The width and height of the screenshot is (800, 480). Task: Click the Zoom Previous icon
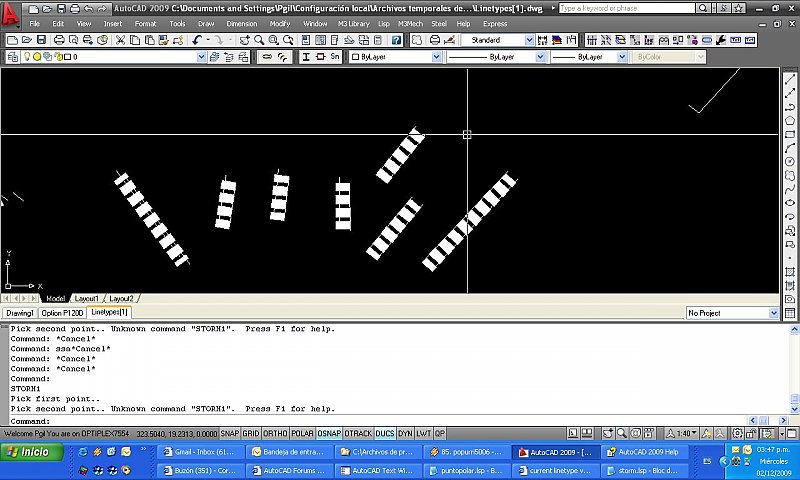288,40
